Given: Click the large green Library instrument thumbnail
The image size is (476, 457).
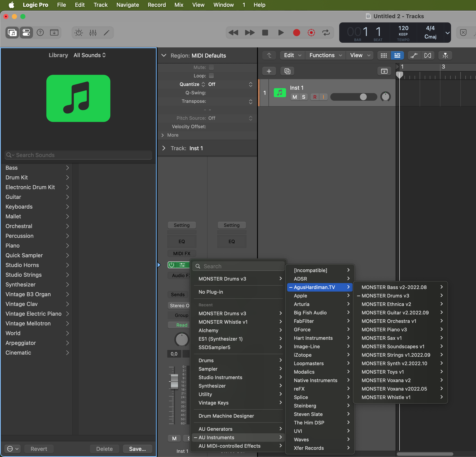Looking at the screenshot, I should [x=78, y=98].
